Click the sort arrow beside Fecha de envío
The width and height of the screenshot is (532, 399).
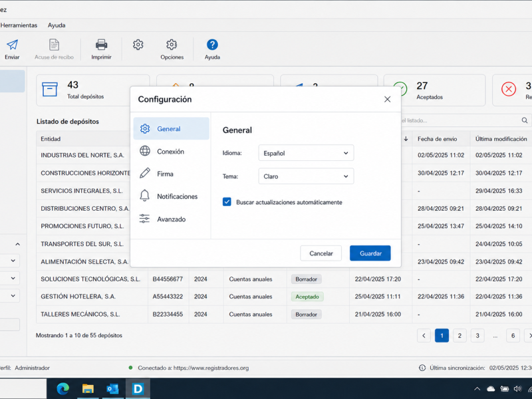(406, 139)
